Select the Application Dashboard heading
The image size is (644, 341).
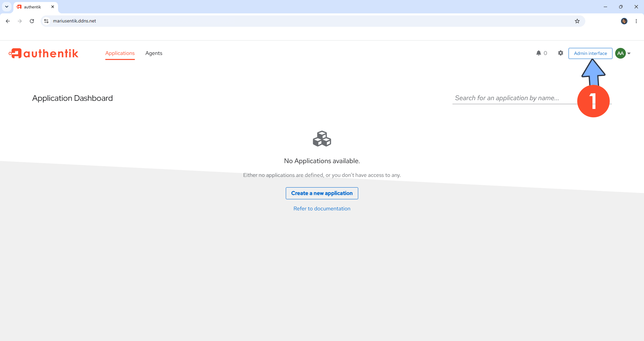(x=72, y=98)
